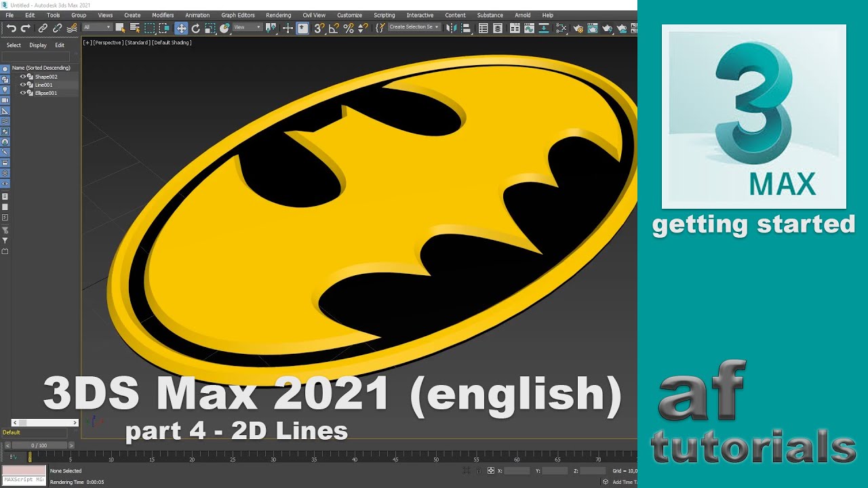The height and width of the screenshot is (488, 868).
Task: Click the Scene Explorer search field
Action: click(35, 57)
